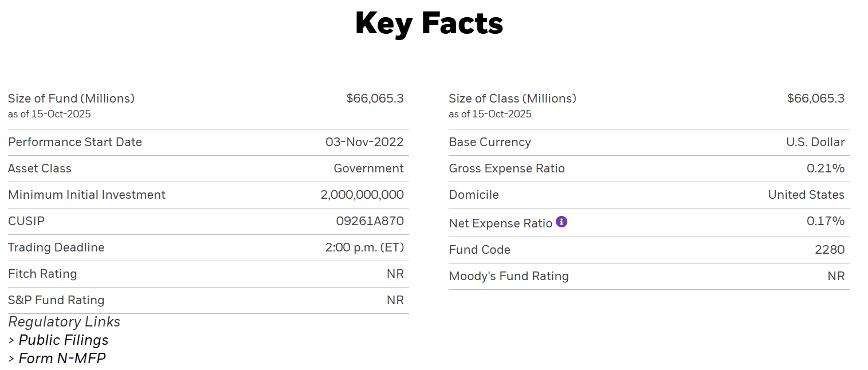868x370 pixels.
Task: Open the Form N-MFP link
Action: pyautogui.click(x=62, y=359)
